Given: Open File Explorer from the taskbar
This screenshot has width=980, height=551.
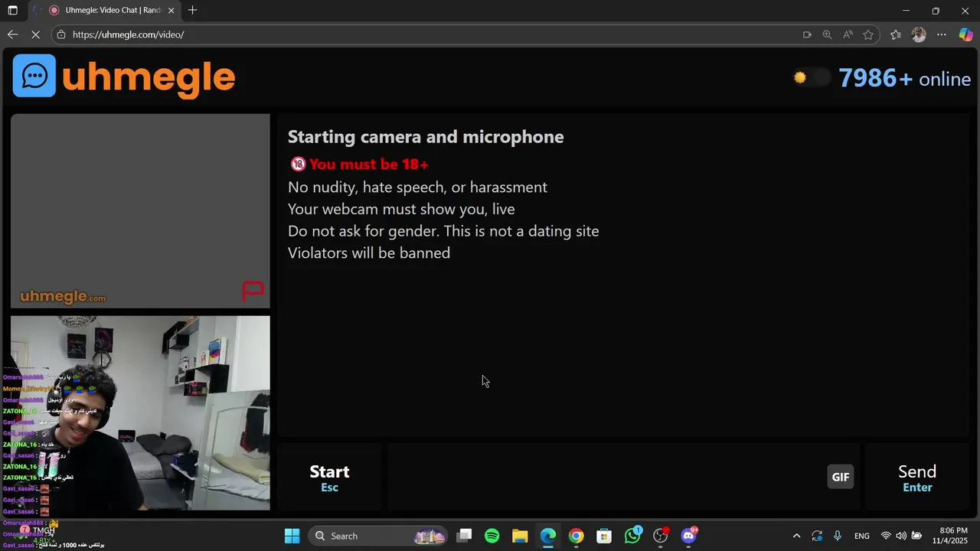Looking at the screenshot, I should pos(520,536).
